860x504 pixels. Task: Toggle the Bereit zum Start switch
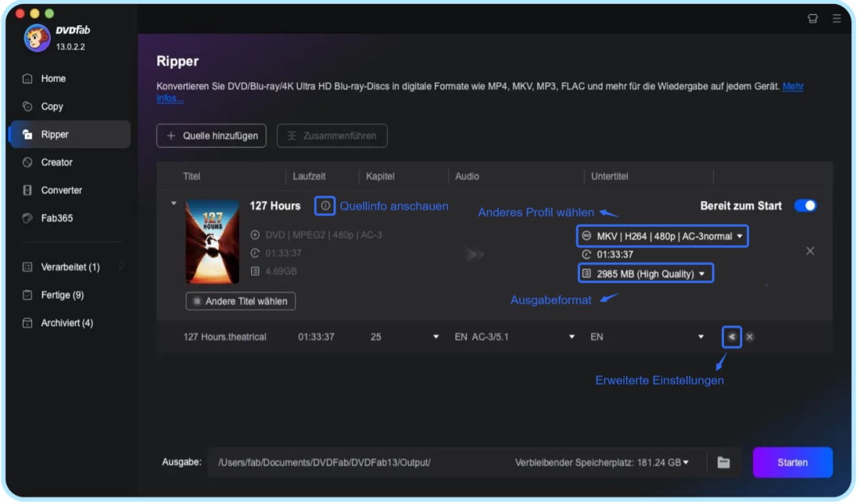(x=805, y=206)
